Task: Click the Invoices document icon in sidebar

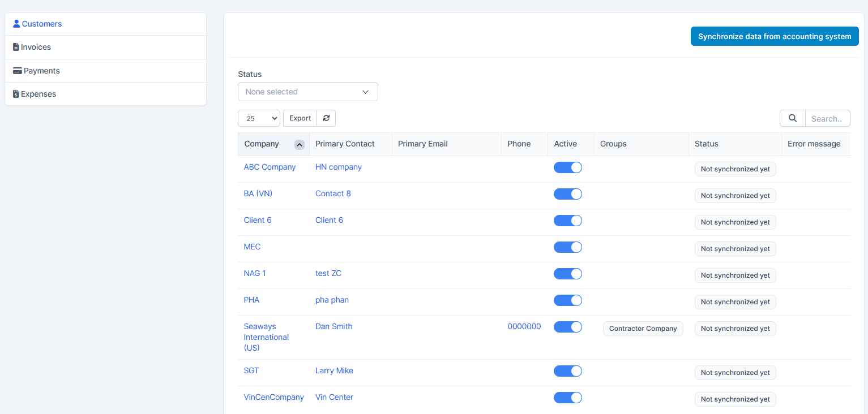Action: [x=16, y=47]
